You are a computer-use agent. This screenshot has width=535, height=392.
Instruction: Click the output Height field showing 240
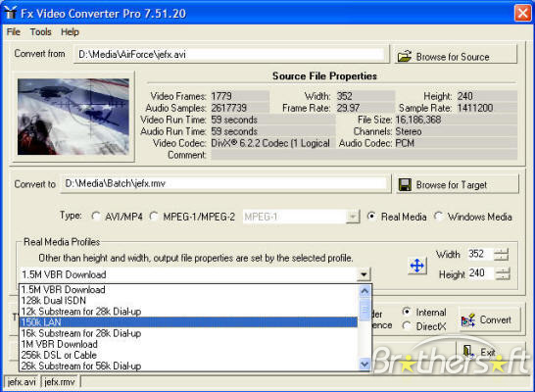(481, 273)
